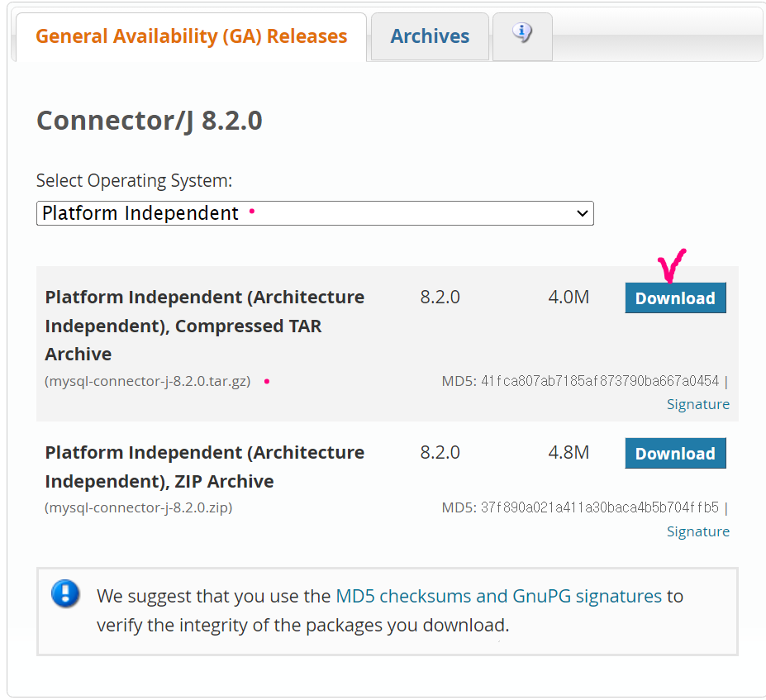The height and width of the screenshot is (700, 766).
Task: Click the Compressed TAR Archive title text
Action: click(205, 326)
